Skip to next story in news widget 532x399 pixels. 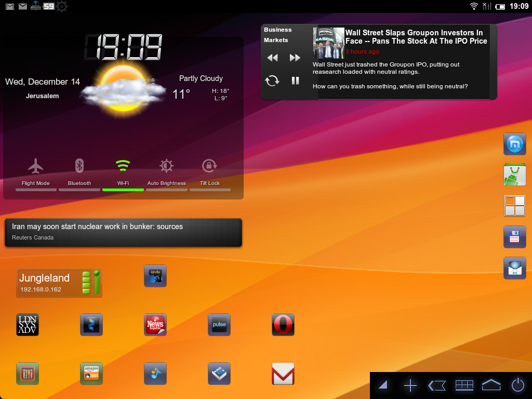295,58
